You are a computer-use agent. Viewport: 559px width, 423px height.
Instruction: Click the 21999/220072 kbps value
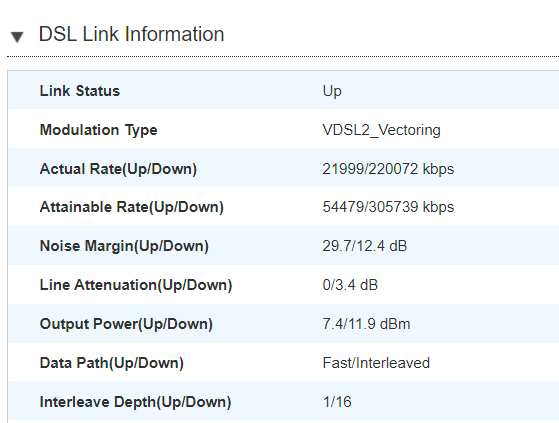pos(388,169)
